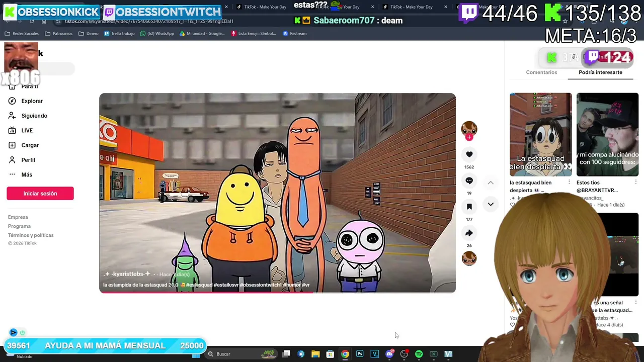Open Spotify from the taskbar
Image resolution: width=644 pixels, height=362 pixels.
click(419, 354)
